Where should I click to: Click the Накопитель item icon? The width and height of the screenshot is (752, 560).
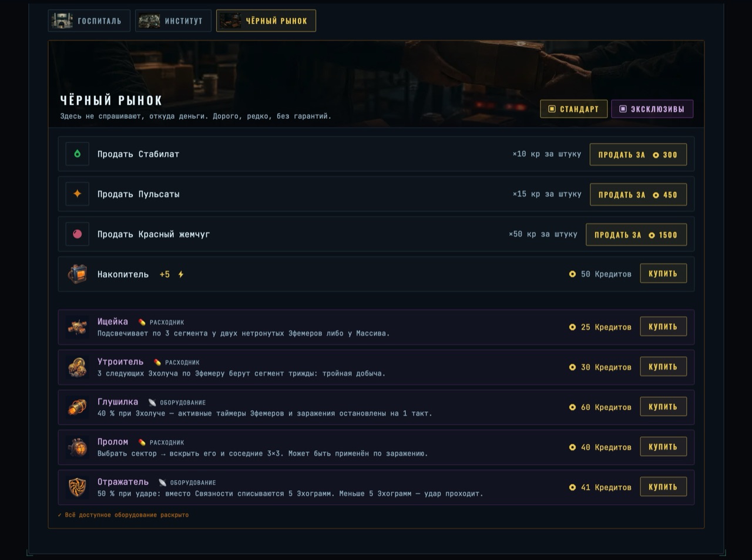pyautogui.click(x=77, y=274)
